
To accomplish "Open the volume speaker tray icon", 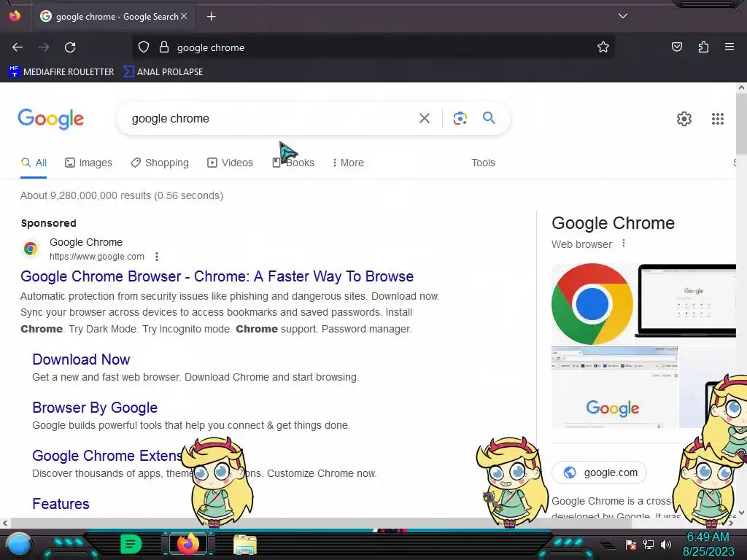I will coord(665,544).
